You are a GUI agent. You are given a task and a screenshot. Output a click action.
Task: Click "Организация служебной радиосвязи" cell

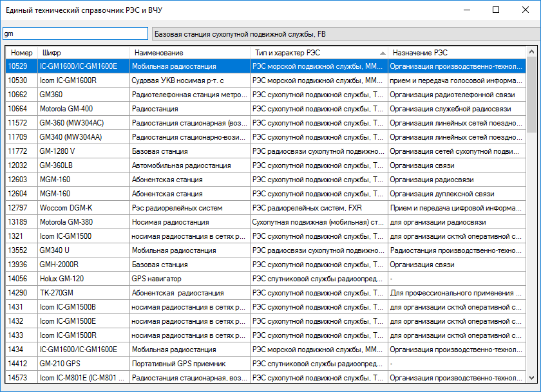457,109
